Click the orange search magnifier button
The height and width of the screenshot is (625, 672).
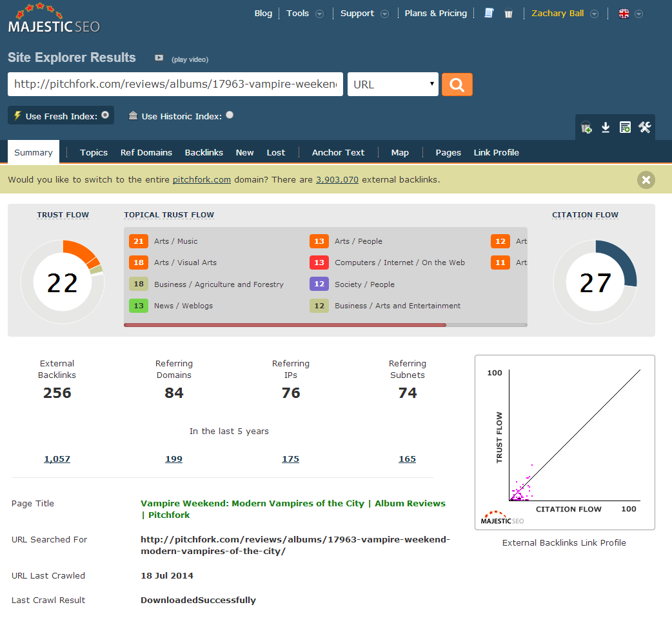pyautogui.click(x=457, y=84)
